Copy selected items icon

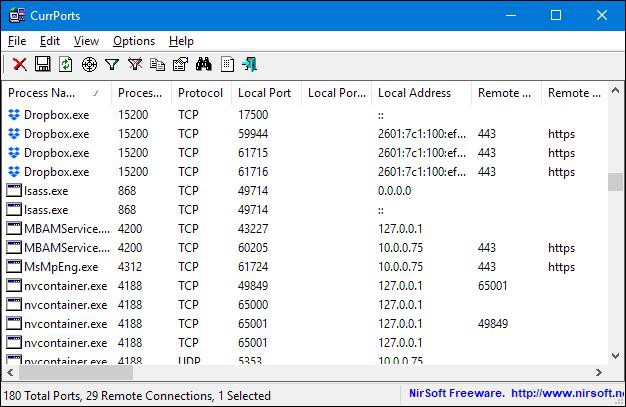(157, 64)
